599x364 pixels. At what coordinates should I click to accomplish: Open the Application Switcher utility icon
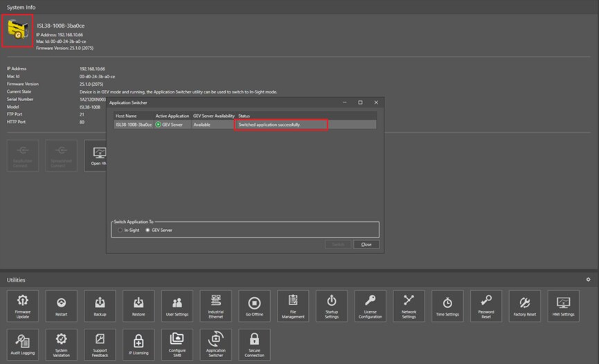[215, 345]
